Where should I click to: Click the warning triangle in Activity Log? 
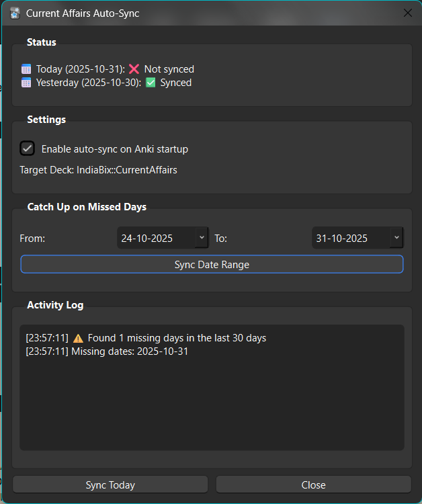[78, 338]
